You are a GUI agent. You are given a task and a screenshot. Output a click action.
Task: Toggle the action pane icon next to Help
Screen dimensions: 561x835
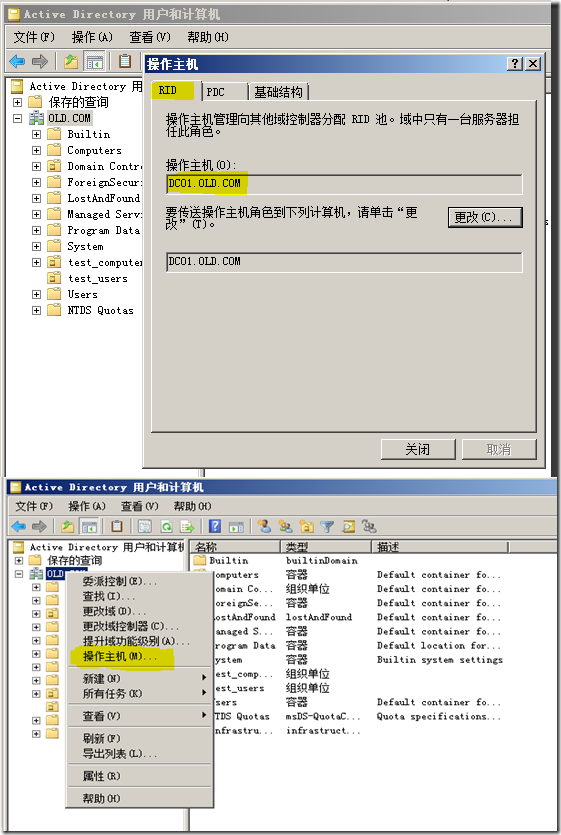click(236, 527)
